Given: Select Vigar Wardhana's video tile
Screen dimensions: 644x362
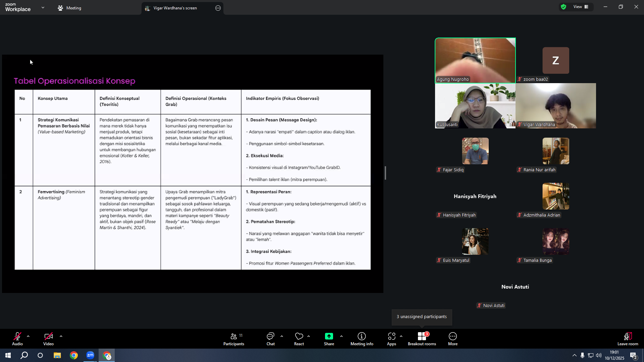Looking at the screenshot, I should (x=556, y=106).
